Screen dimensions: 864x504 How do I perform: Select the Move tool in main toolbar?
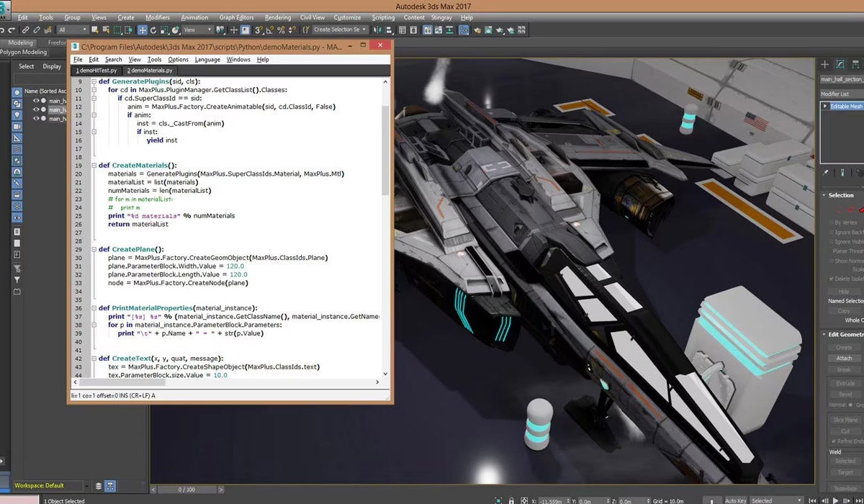point(143,30)
